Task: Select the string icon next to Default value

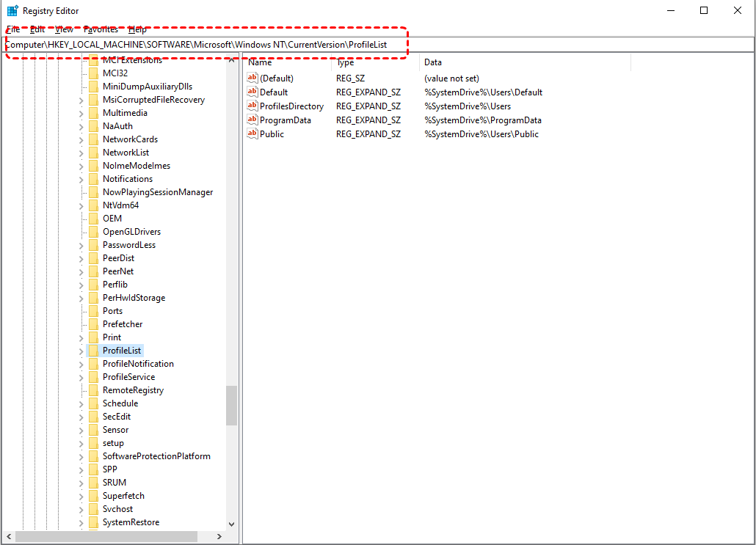Action: pos(252,92)
